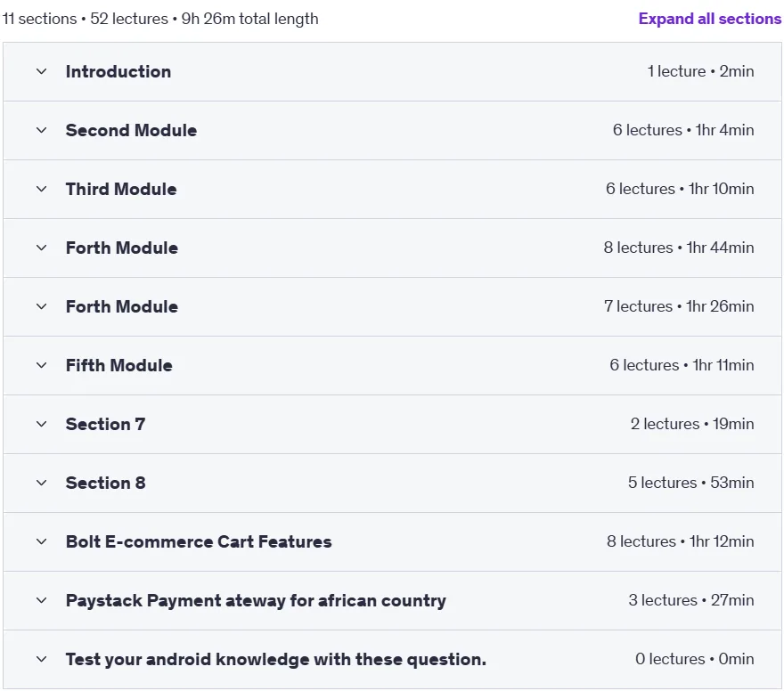Screen dimensions: 784x691
Task: Click Test your android knowledge title
Action: tap(276, 659)
